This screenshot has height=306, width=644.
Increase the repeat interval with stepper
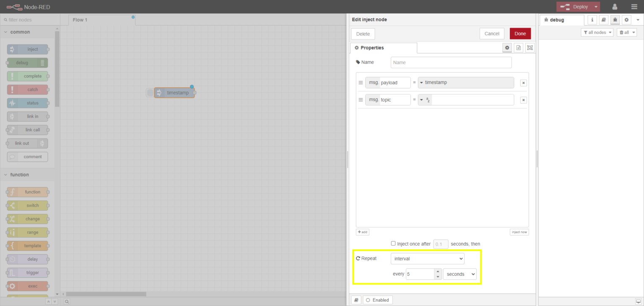pyautogui.click(x=438, y=272)
